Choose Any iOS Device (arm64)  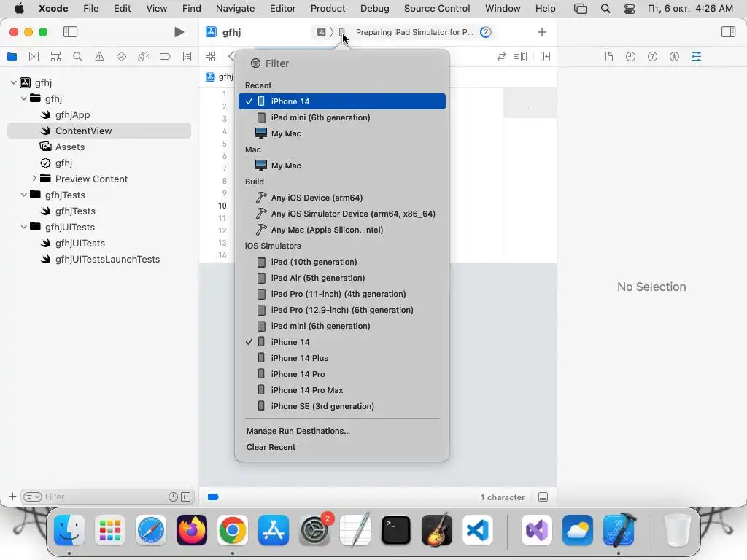click(x=341, y=198)
